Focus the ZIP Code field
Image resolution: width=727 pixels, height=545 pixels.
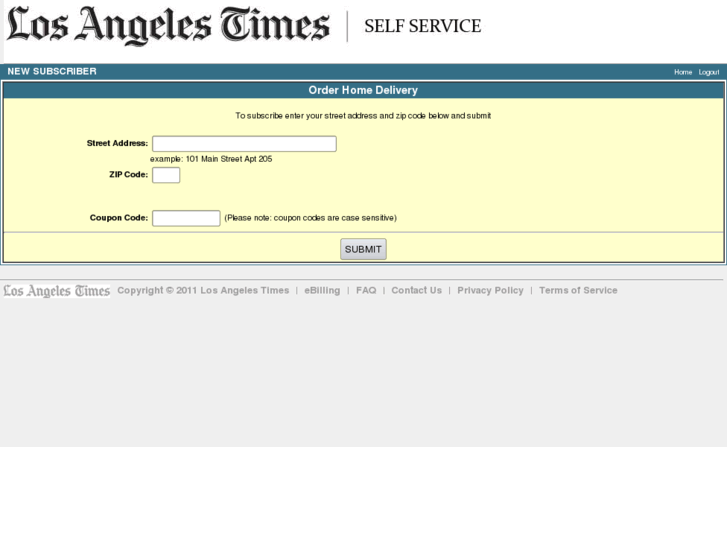(166, 175)
